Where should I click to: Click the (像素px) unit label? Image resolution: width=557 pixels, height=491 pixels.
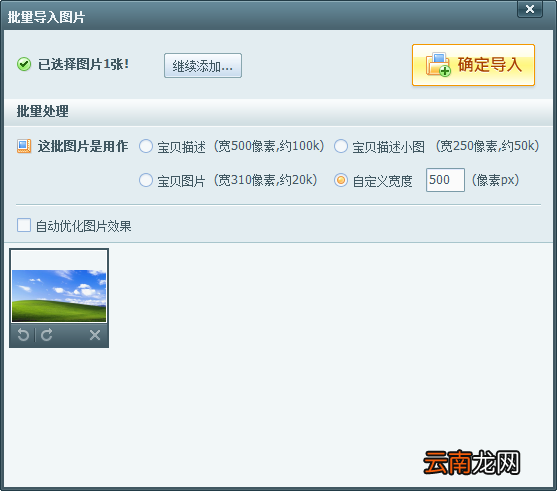click(x=495, y=180)
